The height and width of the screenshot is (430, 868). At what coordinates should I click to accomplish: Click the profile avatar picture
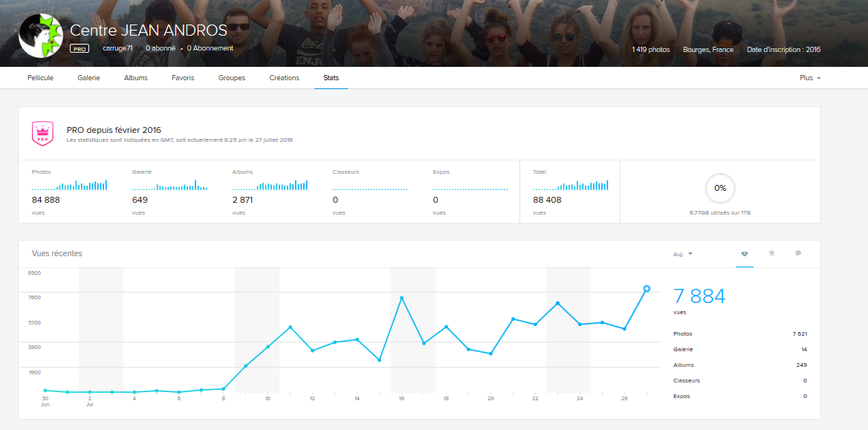click(40, 35)
